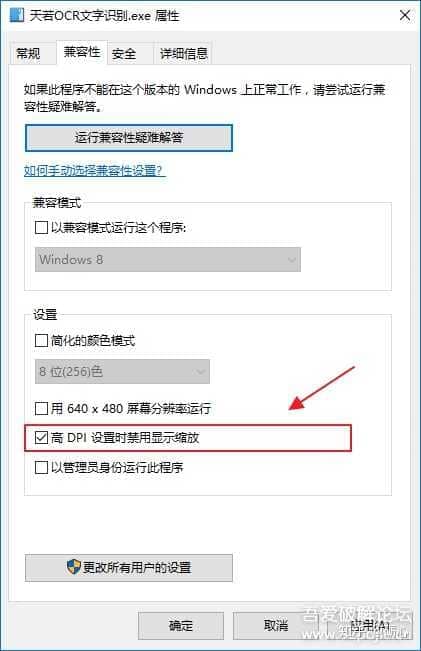Image resolution: width=421 pixels, height=651 pixels.
Task: Uncheck disable display scaling on high DPI
Action: (x=42, y=438)
